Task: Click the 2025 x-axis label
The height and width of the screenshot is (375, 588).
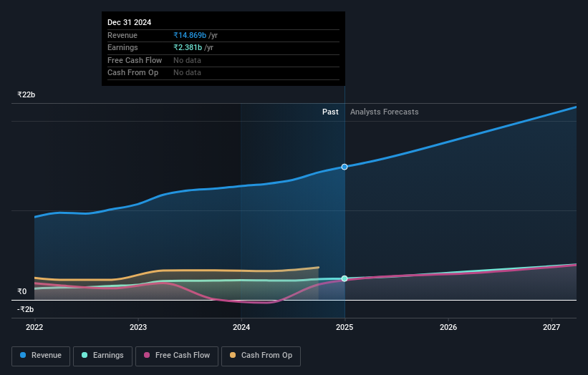Action: tap(344, 328)
